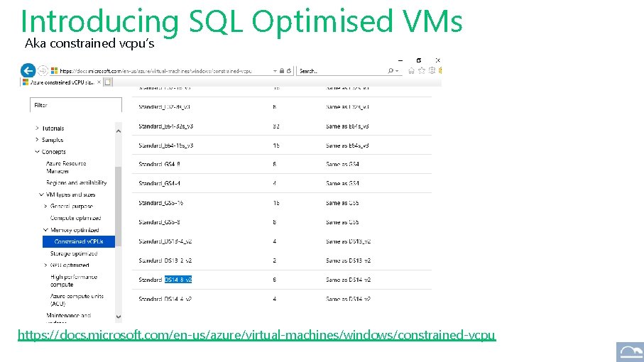The width and height of the screenshot is (644, 362).
Task: Click vCPU value 4 in DS14-4 row
Action: click(x=274, y=299)
